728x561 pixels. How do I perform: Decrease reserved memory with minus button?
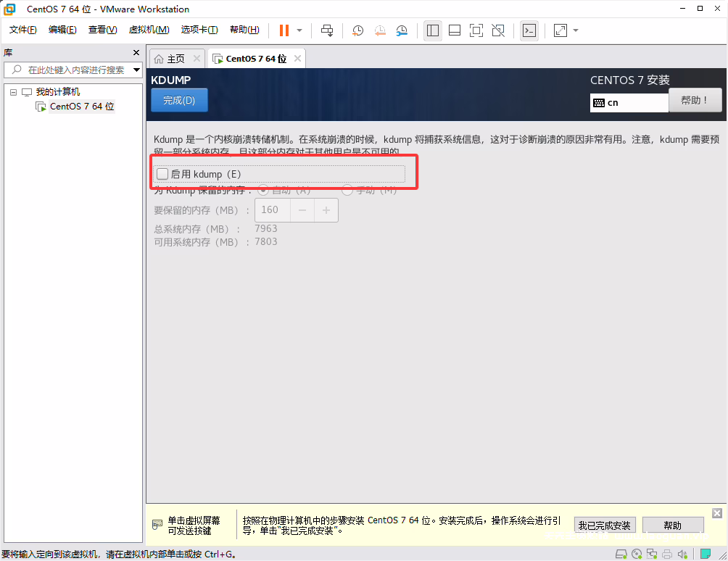pos(302,210)
